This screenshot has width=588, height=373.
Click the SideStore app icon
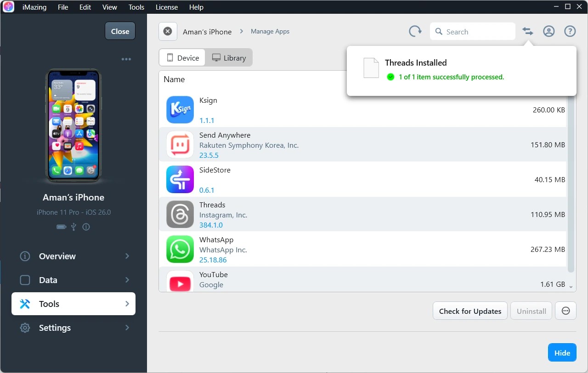click(180, 179)
